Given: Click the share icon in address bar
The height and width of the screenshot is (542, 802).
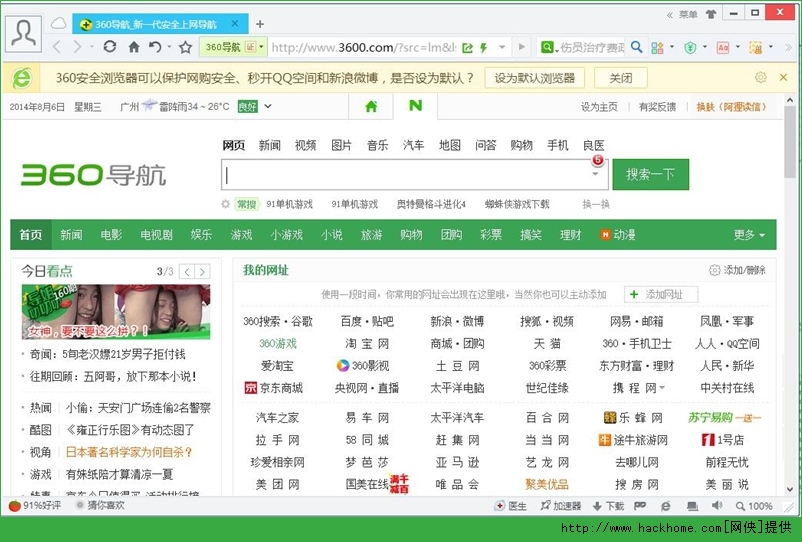Looking at the screenshot, I should tap(467, 48).
